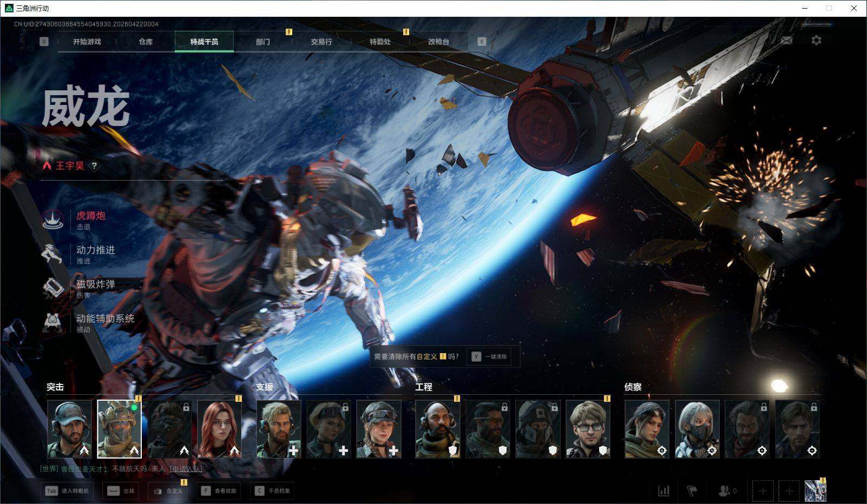Select the red-haired assault operator portrait
This screenshot has height=504, width=867.
(x=219, y=429)
